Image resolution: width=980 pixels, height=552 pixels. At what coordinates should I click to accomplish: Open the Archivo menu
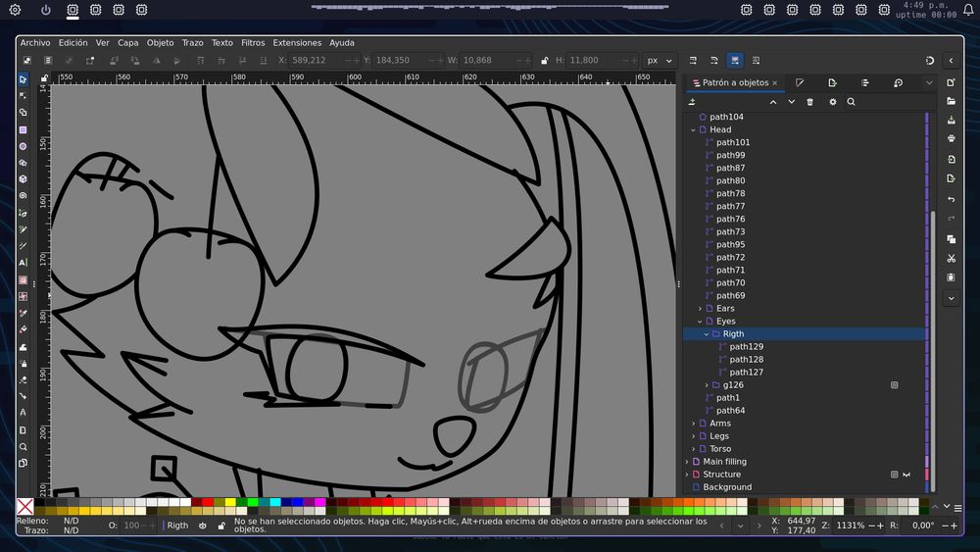pyautogui.click(x=35, y=42)
